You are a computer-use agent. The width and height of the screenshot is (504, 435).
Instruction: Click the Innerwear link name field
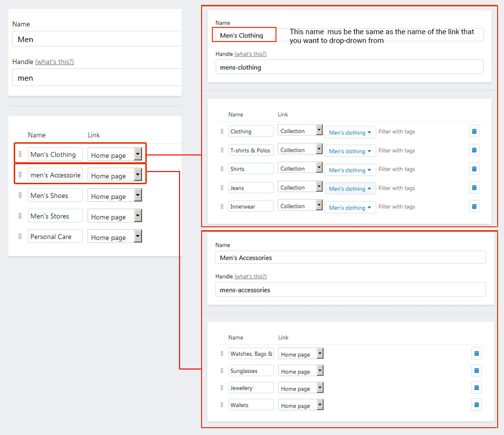(251, 207)
